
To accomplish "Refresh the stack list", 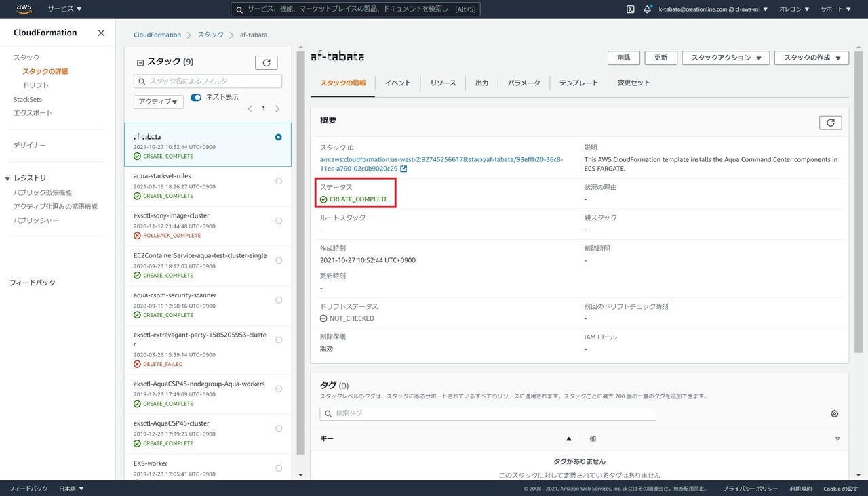I will point(267,62).
